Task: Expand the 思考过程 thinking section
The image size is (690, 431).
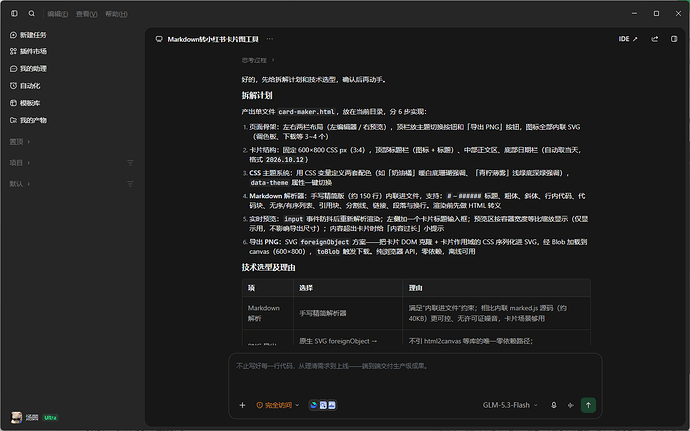Action: (258, 60)
